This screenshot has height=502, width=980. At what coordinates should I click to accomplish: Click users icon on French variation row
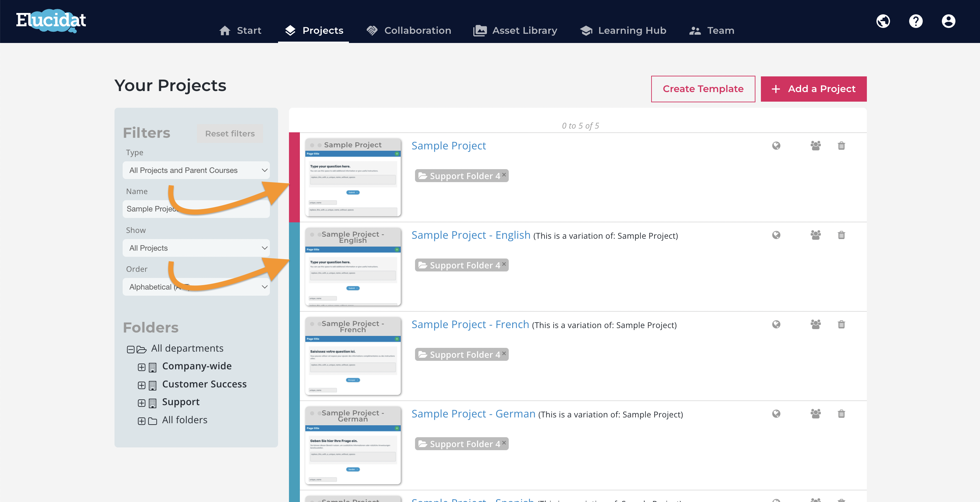click(815, 324)
